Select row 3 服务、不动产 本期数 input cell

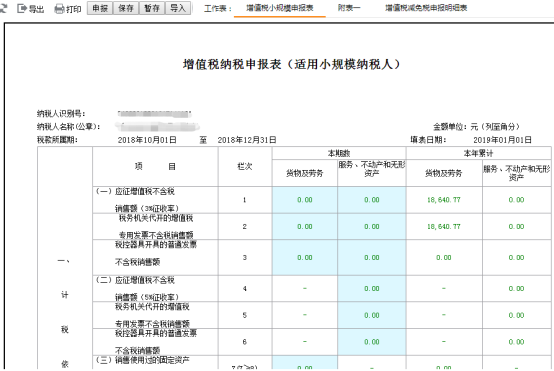coord(372,258)
